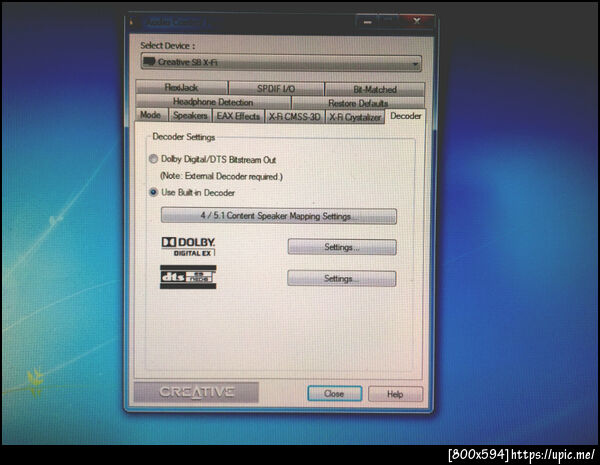Open the Speakers tab
This screenshot has height=465, width=600.
coord(190,115)
